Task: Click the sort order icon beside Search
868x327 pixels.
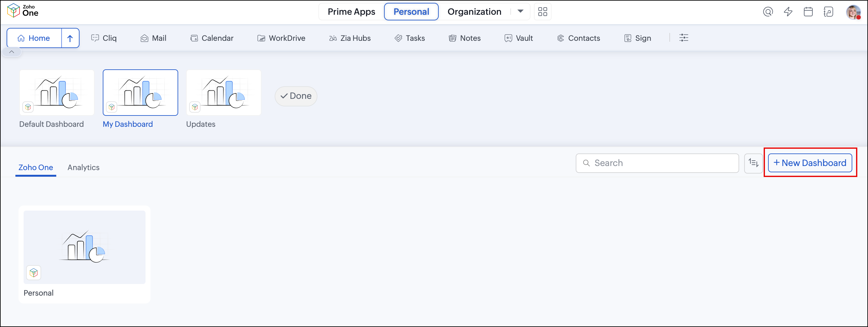Action: (753, 163)
